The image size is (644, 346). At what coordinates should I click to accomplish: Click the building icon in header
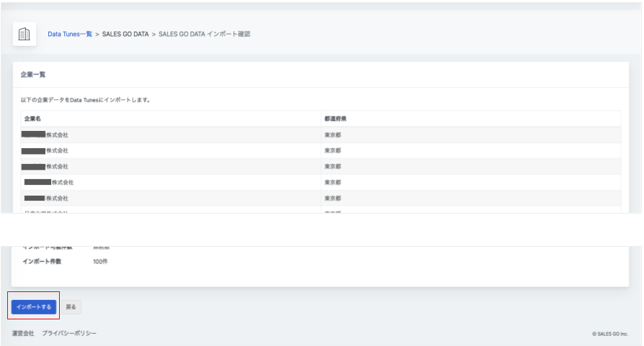(24, 34)
